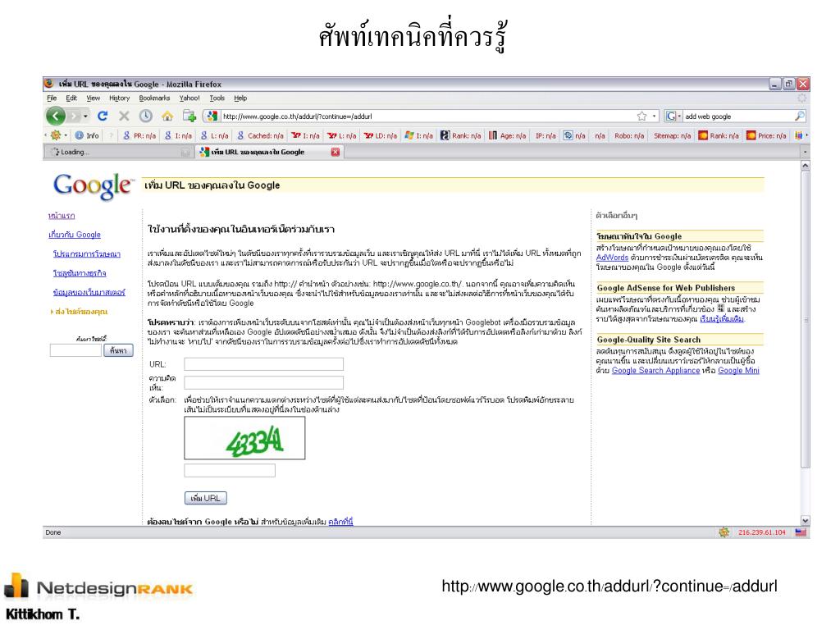Click the Google favicon in address bar
Screen dimensions: 840x630
pyautogui.click(x=212, y=116)
